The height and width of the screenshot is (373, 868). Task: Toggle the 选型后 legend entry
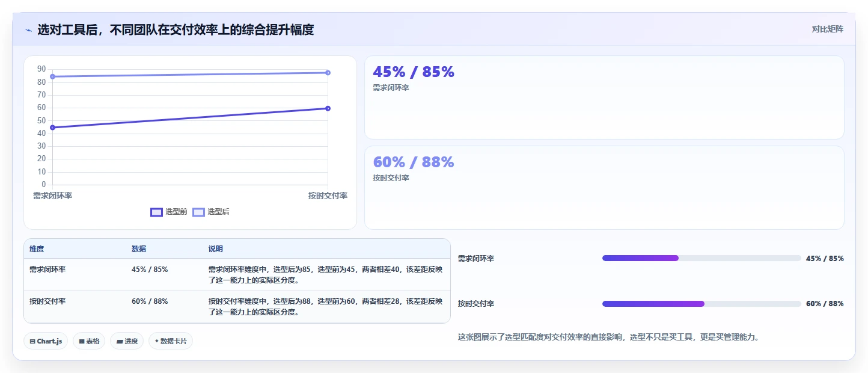pos(211,212)
